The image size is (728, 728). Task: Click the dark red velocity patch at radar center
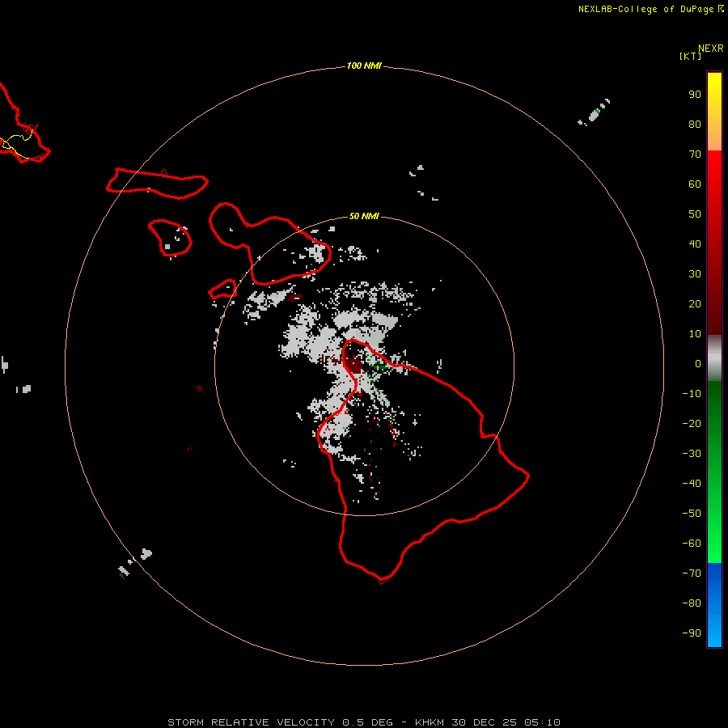(353, 365)
